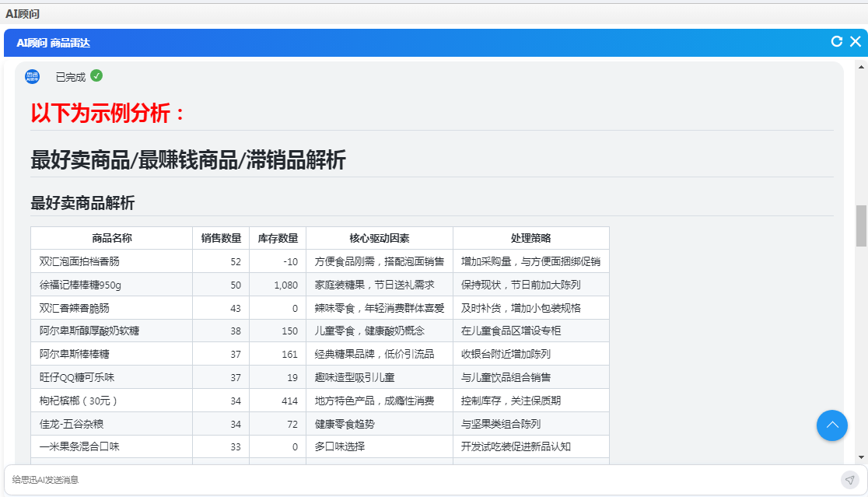Click the scrollbar down arrow

coord(861,457)
